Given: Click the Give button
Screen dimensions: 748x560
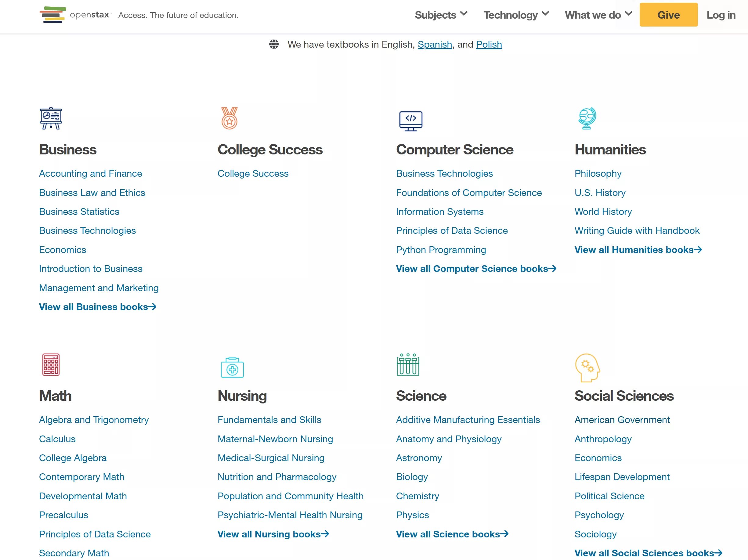Looking at the screenshot, I should pos(668,15).
